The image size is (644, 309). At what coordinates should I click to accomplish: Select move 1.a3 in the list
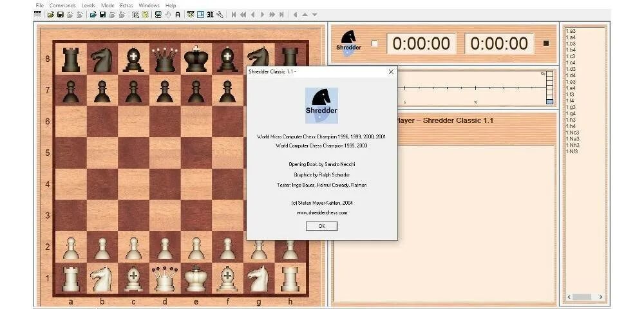pos(571,31)
